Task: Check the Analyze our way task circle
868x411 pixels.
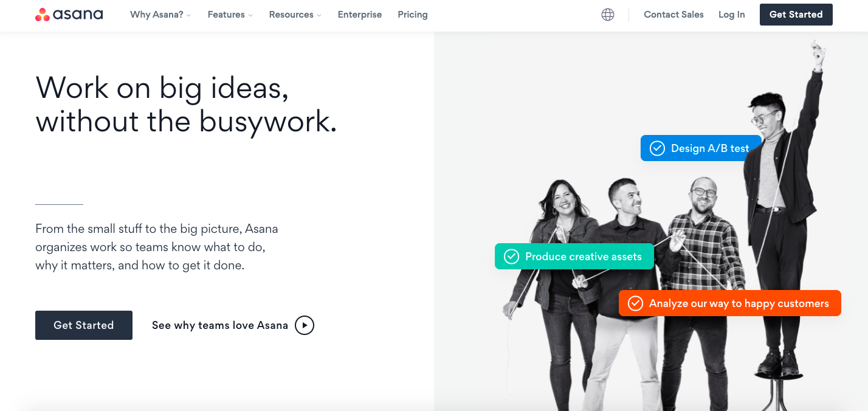Action: click(x=635, y=303)
